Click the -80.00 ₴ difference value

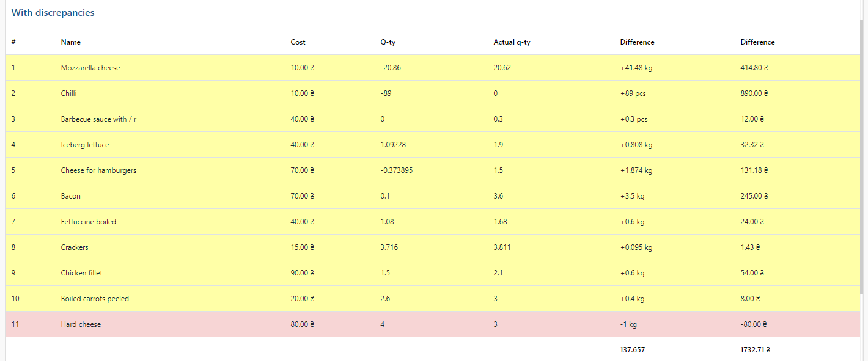tap(753, 324)
